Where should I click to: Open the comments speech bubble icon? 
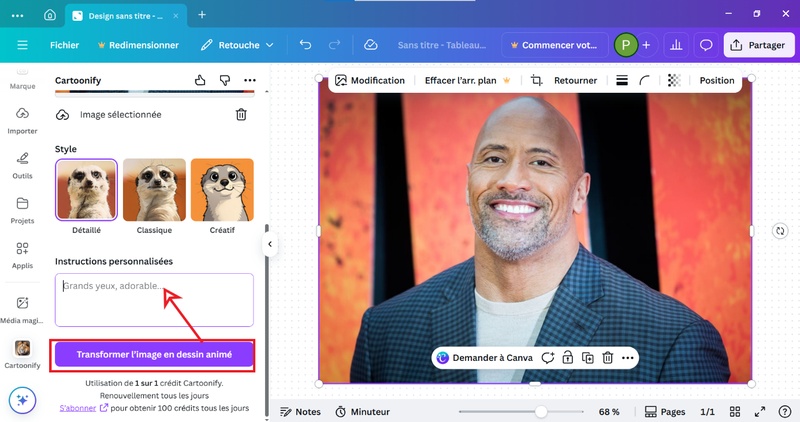click(x=706, y=45)
